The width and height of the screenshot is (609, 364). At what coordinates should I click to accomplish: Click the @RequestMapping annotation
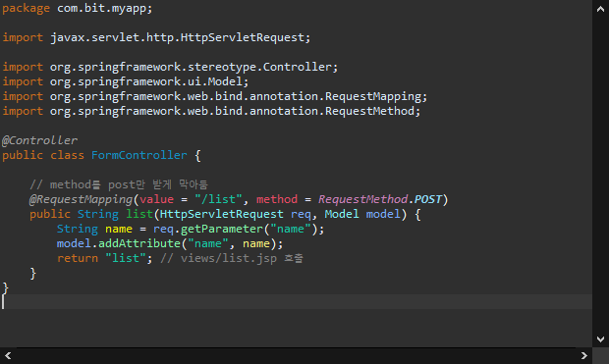click(x=82, y=199)
